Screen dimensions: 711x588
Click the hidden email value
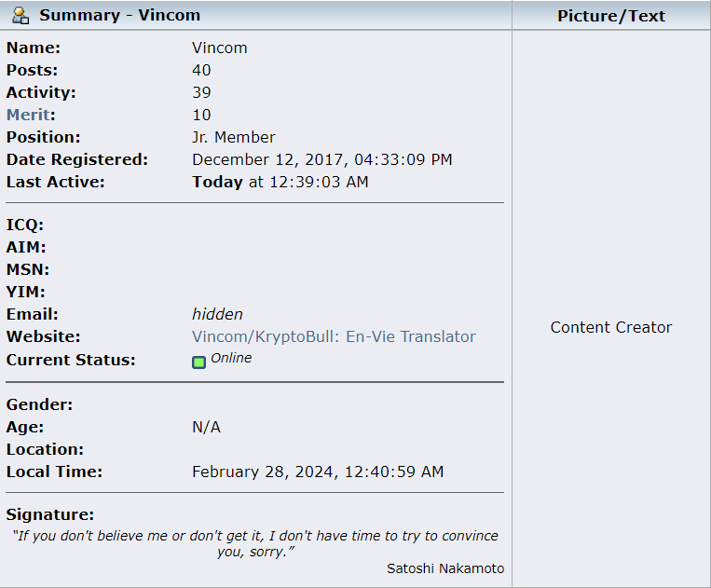click(217, 314)
